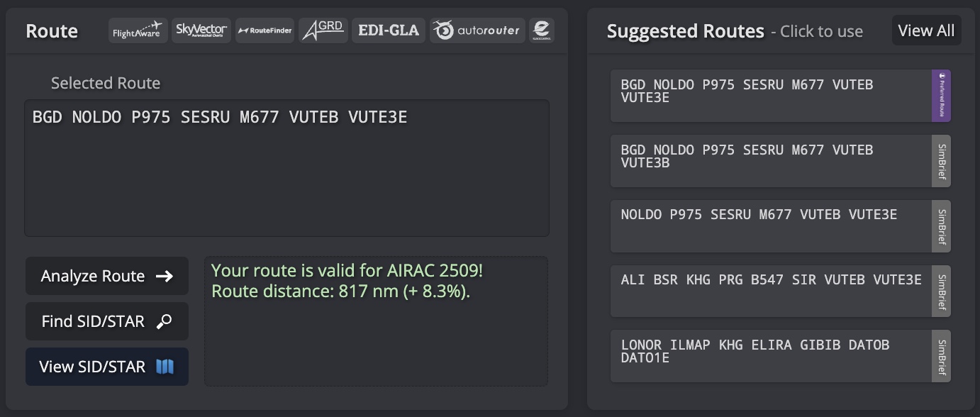Click the purple Preferred Route tag
Screen dimensions: 980x417
[x=941, y=96]
